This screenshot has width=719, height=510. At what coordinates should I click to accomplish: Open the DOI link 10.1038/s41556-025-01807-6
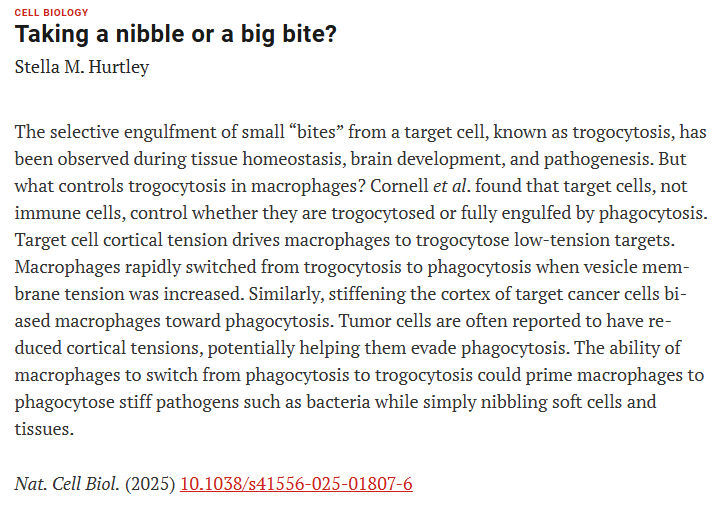[296, 484]
